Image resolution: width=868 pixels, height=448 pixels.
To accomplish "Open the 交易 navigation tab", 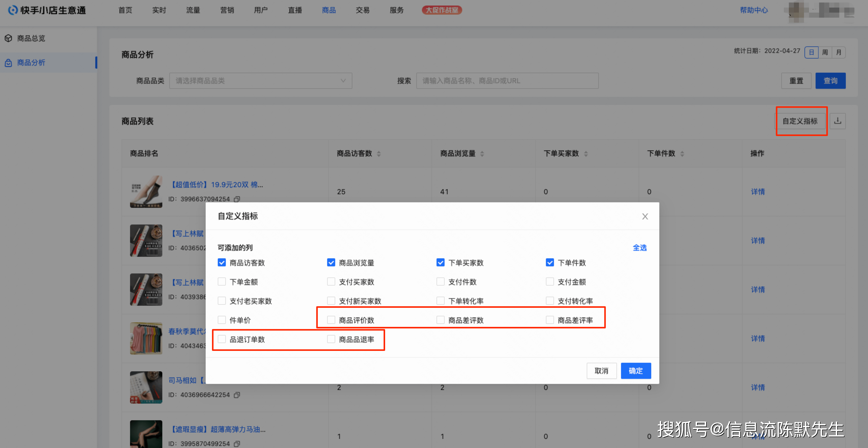I will (x=363, y=10).
